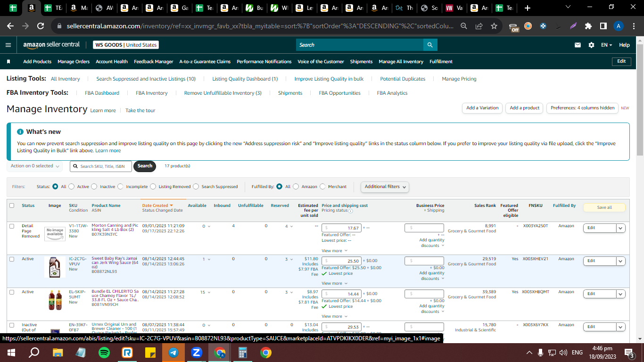Check the Morton Canning Salt row checkbox
644x362 pixels.
pyautogui.click(x=12, y=226)
